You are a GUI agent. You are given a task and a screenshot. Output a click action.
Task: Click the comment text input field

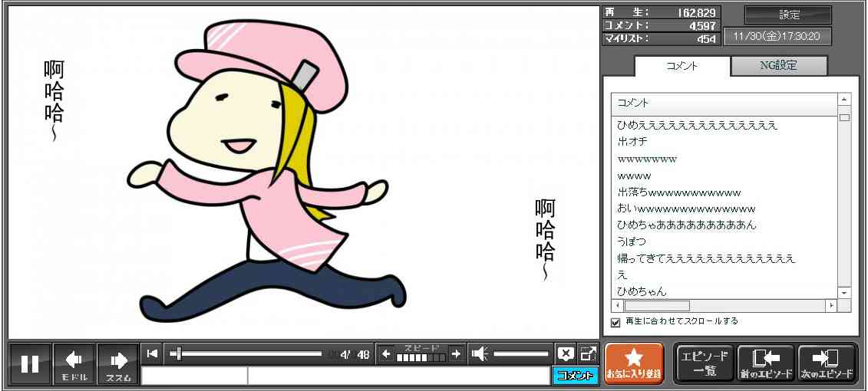397,376
